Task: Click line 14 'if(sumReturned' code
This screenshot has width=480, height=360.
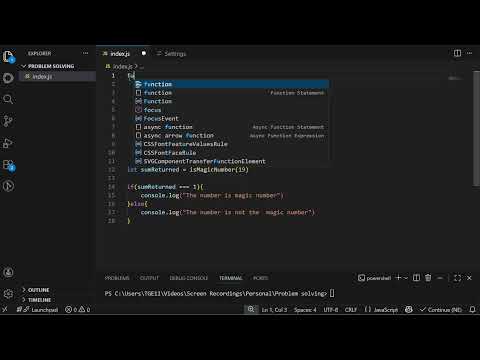Action: point(165,187)
